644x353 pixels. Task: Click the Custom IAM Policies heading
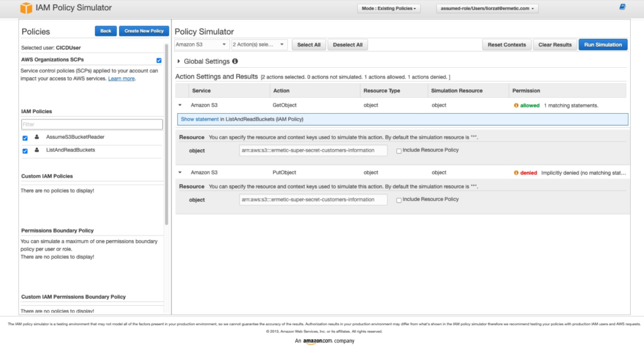point(47,176)
